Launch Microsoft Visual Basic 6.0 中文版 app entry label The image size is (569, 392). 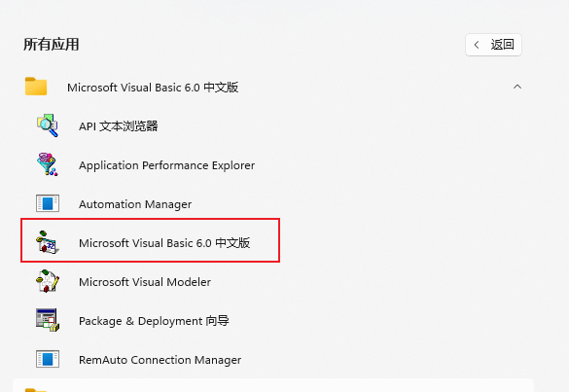pyautogui.click(x=164, y=243)
